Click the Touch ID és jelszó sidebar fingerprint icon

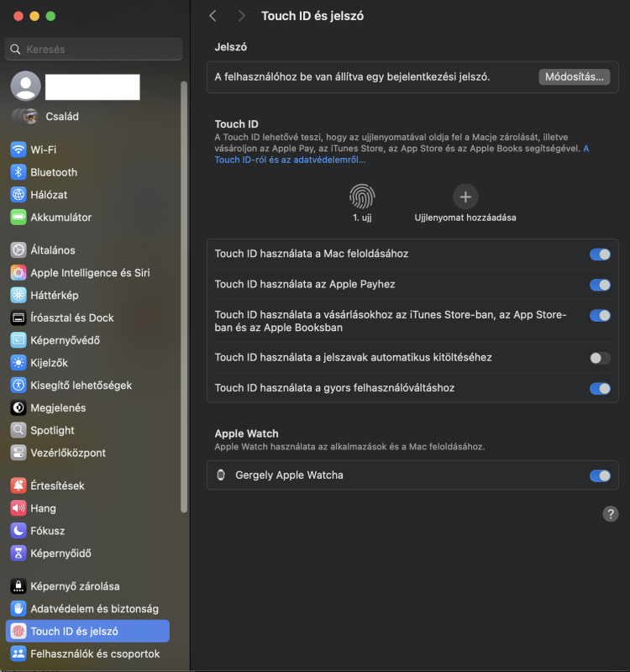18,631
